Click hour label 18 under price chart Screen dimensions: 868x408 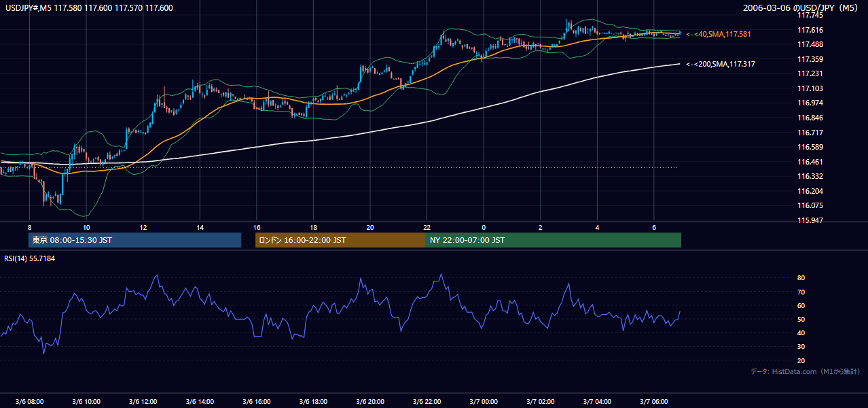click(x=313, y=227)
